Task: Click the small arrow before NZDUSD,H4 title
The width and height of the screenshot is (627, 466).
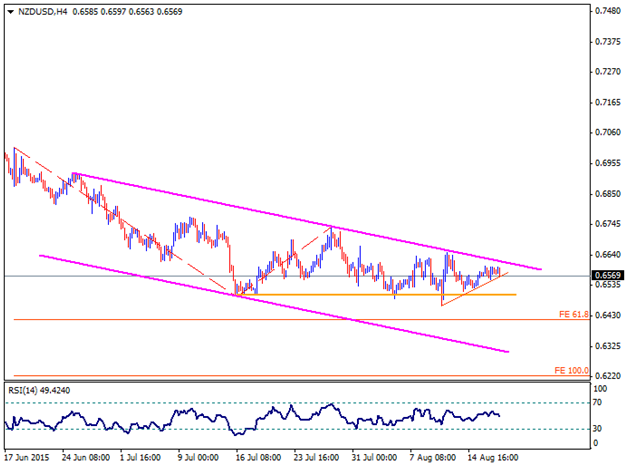Action: (x=9, y=10)
